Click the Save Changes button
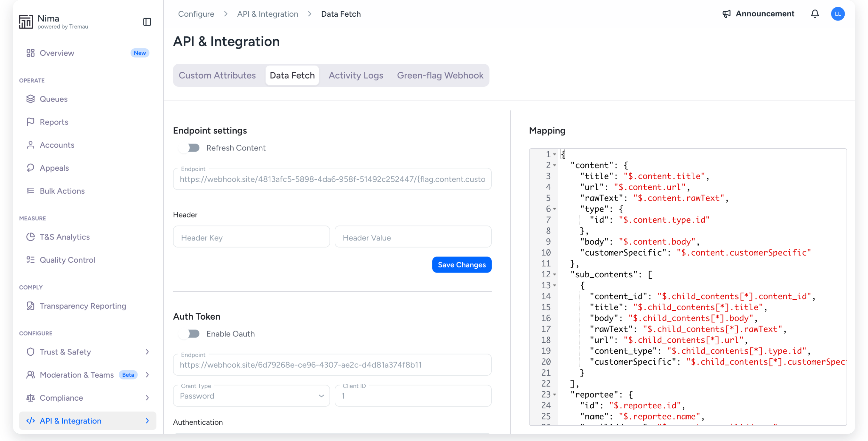 (x=462, y=265)
